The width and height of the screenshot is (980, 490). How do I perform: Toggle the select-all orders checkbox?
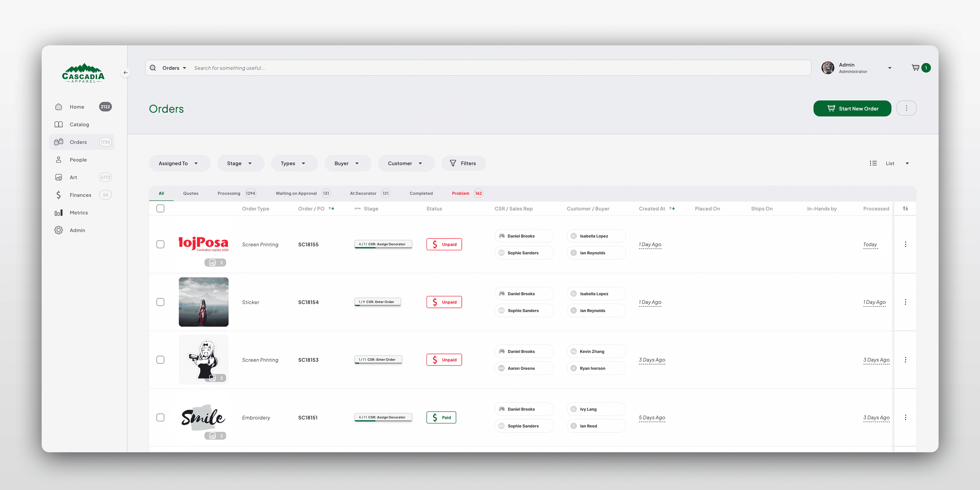[160, 208]
